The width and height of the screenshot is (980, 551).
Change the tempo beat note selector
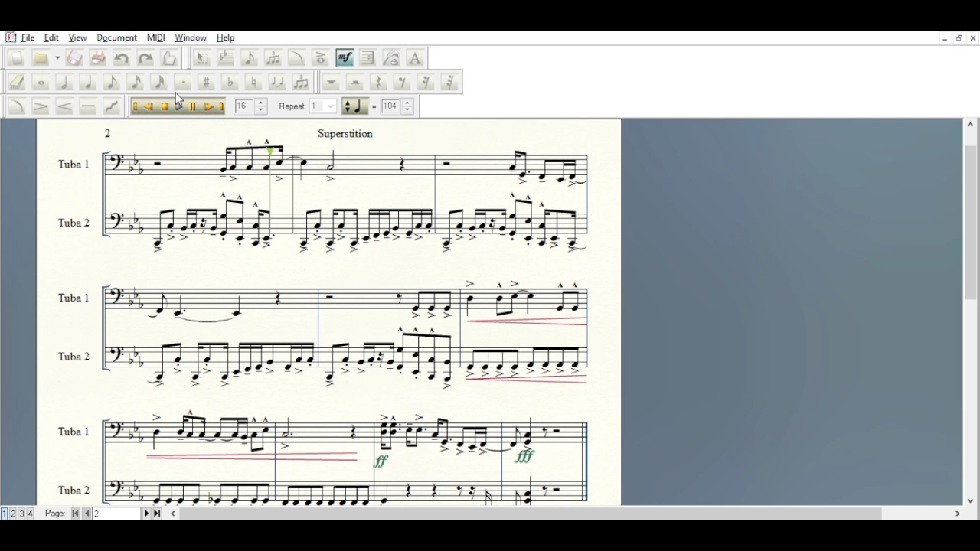(354, 106)
